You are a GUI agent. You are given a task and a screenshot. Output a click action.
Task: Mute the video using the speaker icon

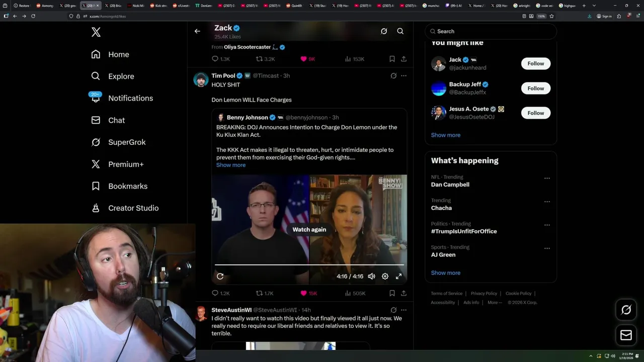click(x=371, y=276)
